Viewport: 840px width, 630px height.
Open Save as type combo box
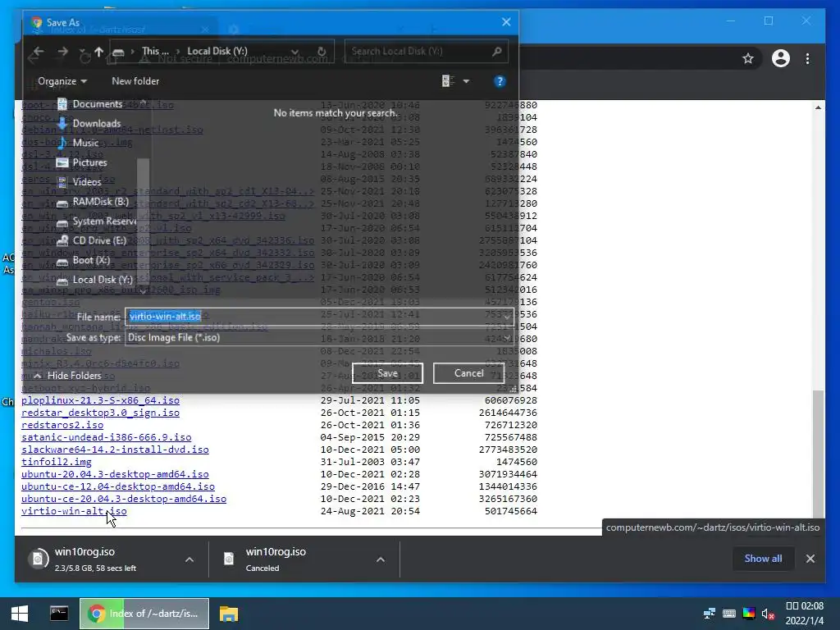coord(319,337)
